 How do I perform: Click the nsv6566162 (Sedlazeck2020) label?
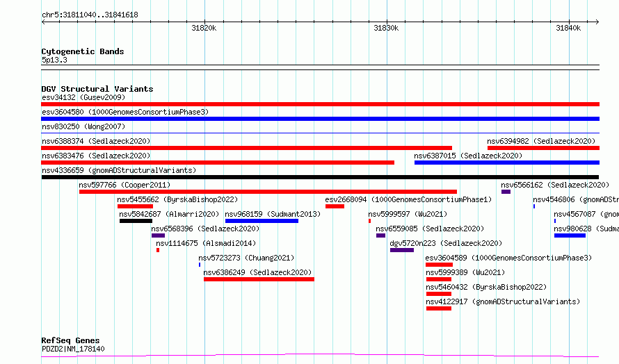pos(555,185)
